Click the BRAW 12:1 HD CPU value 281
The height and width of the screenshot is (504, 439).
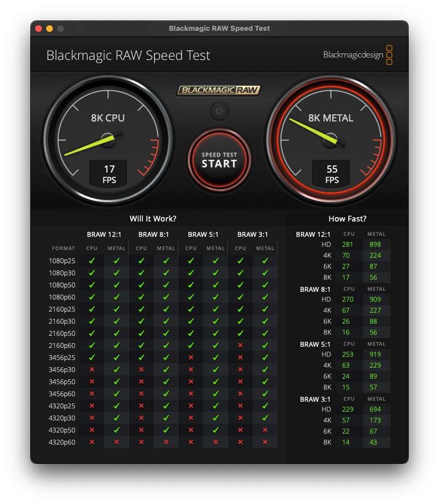click(x=347, y=244)
